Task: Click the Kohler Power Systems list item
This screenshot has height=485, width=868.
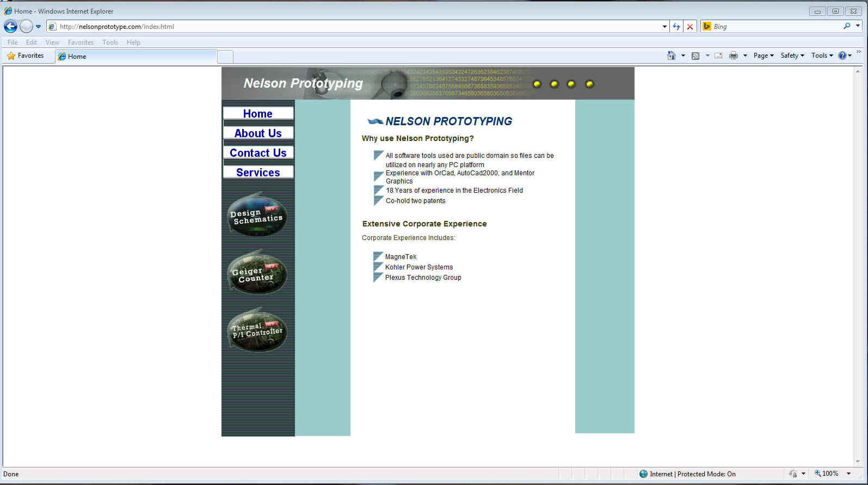Action: click(x=419, y=267)
